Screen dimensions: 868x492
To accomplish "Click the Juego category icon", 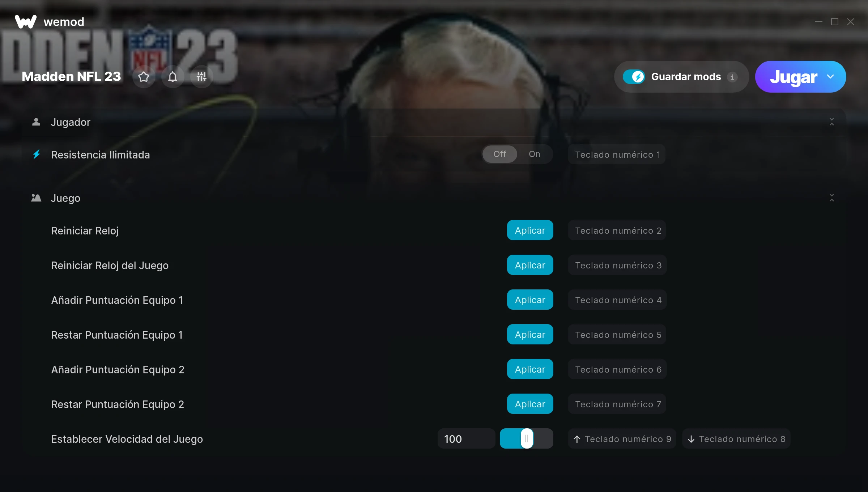I will [36, 198].
